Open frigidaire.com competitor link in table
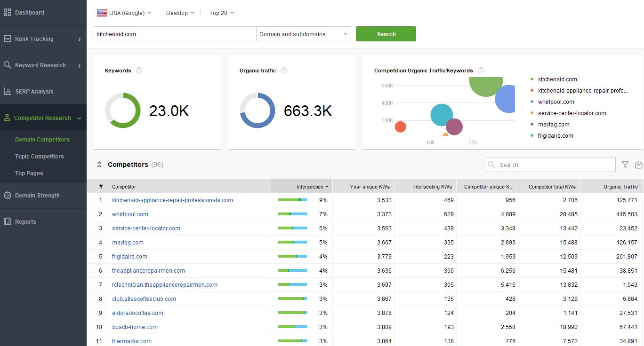Viewport: 644px width, 346px height. click(x=130, y=257)
